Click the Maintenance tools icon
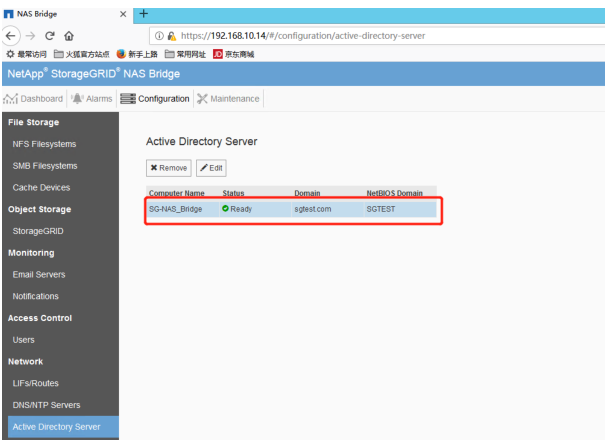This screenshot has height=448, width=611. pos(202,99)
